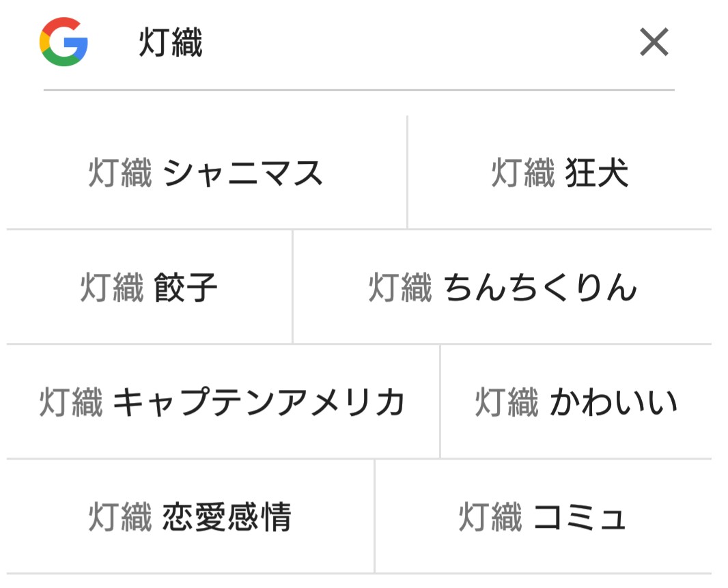This screenshot has height=588, width=728.
Task: Tap the 灯織 ちんちくりん suggestion
Action: click(x=503, y=287)
